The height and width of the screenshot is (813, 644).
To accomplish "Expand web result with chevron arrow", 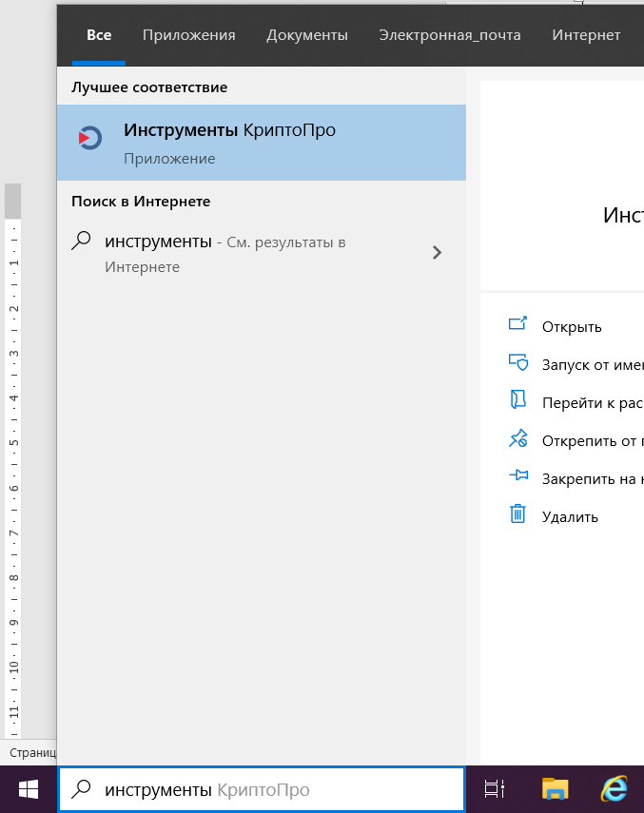I will coord(437,253).
